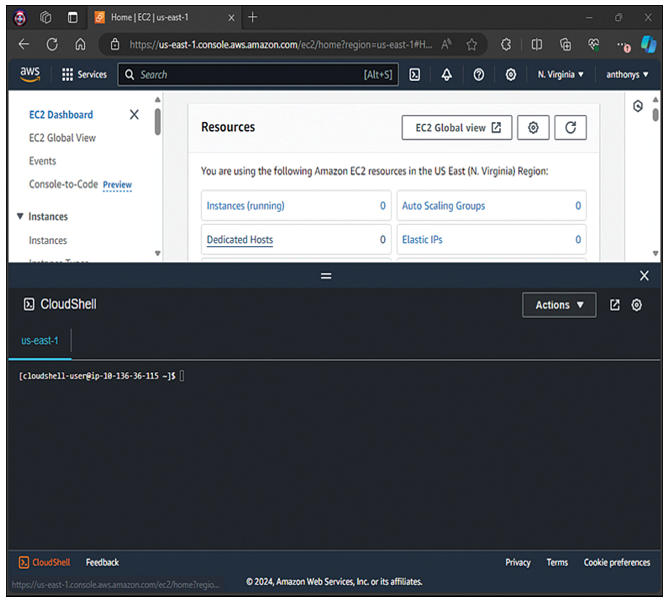Viewport: 668px width, 604px height.
Task: Open the Copilot sidebar icon
Action: coord(649,44)
